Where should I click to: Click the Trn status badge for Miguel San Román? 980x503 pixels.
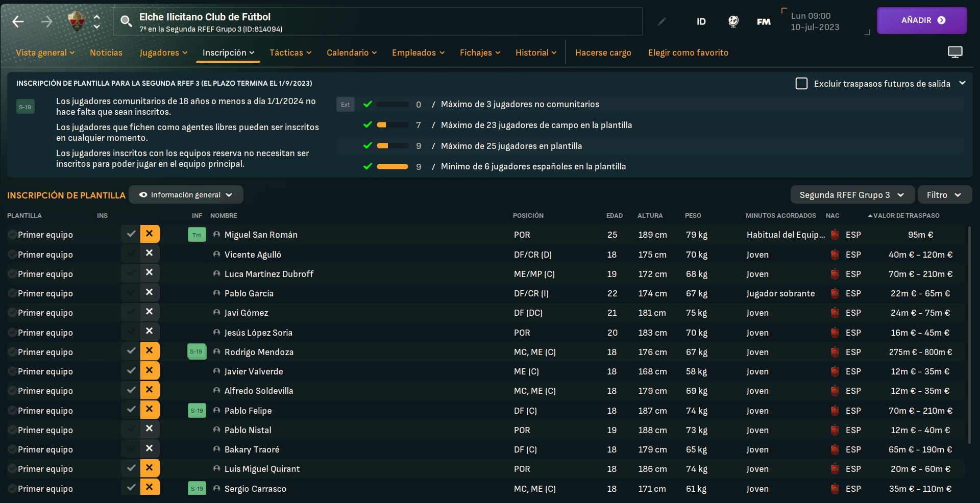[197, 235]
